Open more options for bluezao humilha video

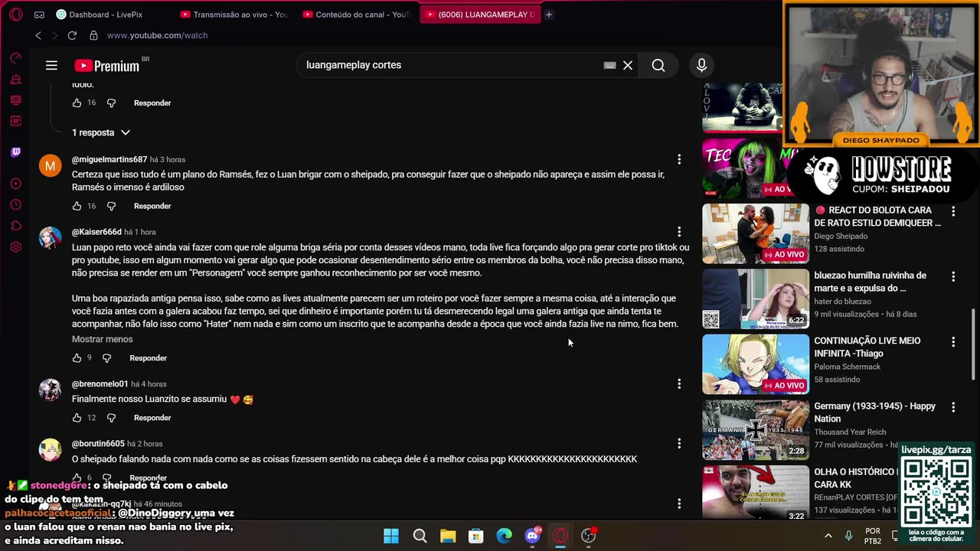pyautogui.click(x=953, y=276)
